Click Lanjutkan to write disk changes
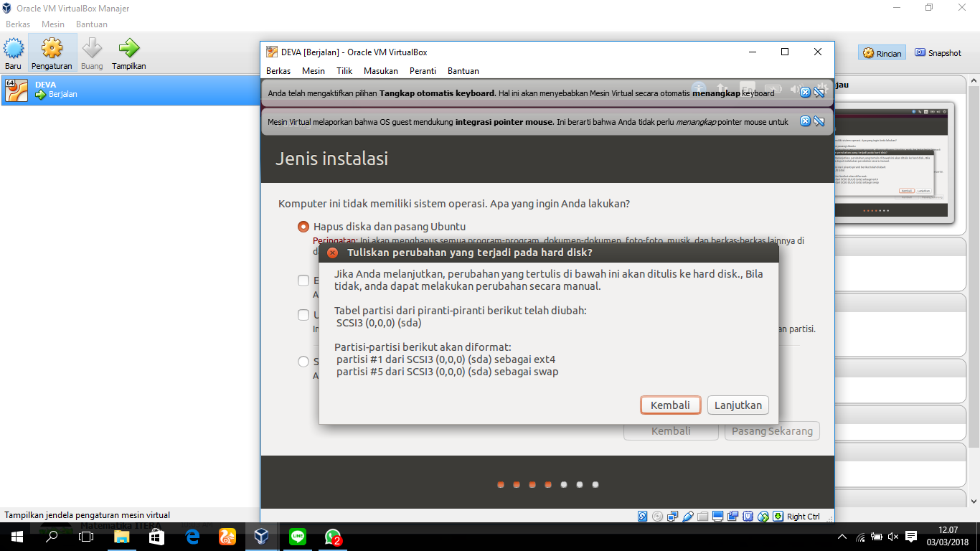980x551 pixels. click(738, 405)
